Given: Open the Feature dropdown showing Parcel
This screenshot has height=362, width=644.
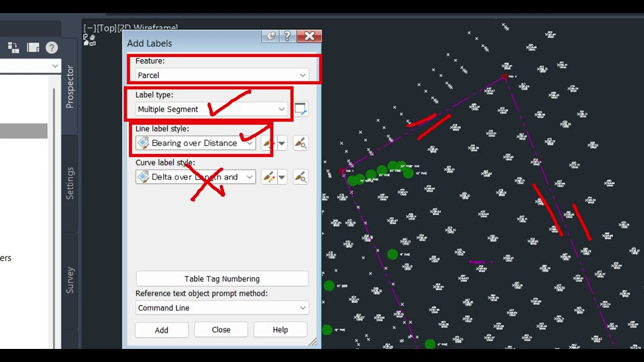Looking at the screenshot, I should pos(222,75).
